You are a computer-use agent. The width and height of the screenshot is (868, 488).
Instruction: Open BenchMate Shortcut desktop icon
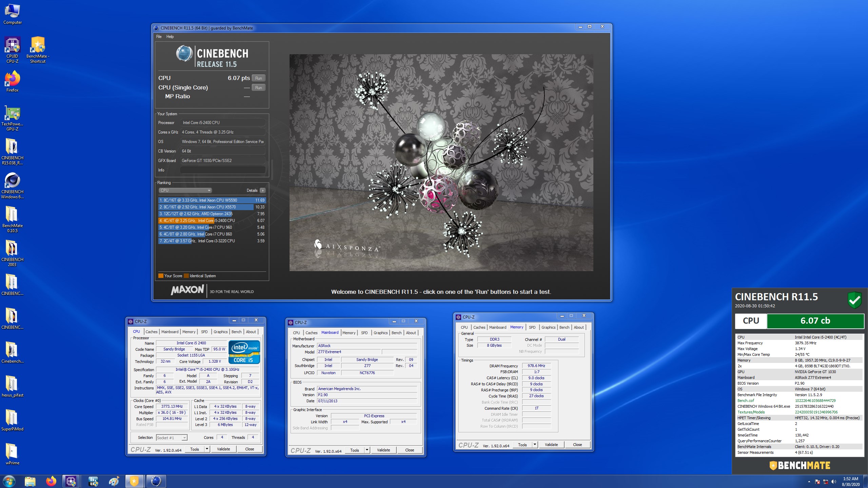tap(38, 50)
